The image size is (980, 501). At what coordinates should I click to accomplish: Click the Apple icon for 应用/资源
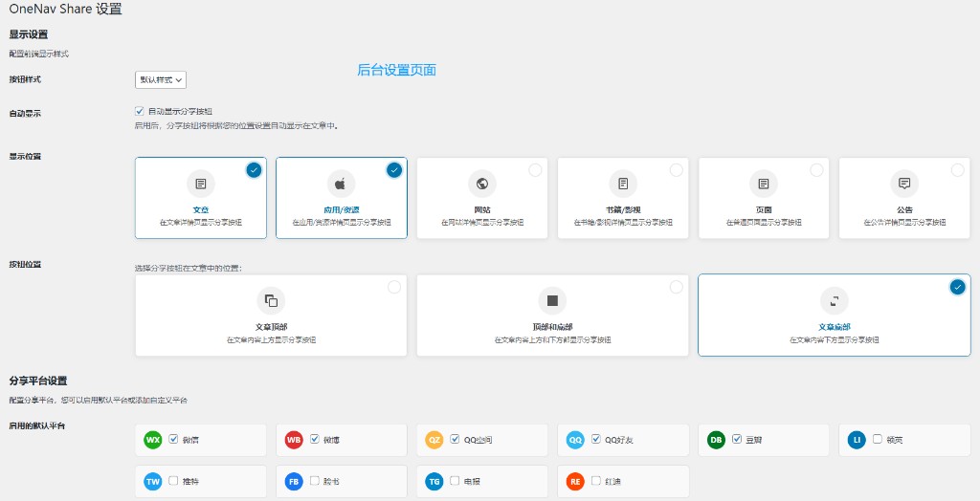[342, 183]
